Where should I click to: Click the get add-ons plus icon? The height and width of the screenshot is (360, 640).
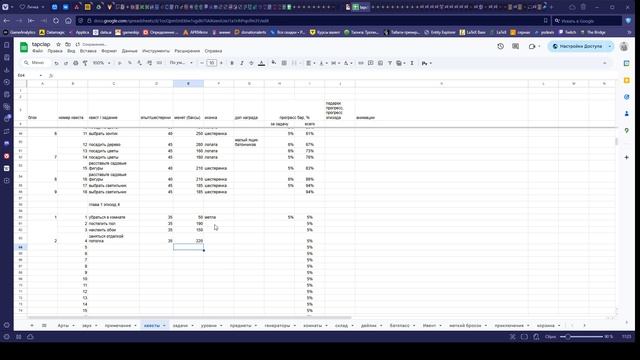627,157
